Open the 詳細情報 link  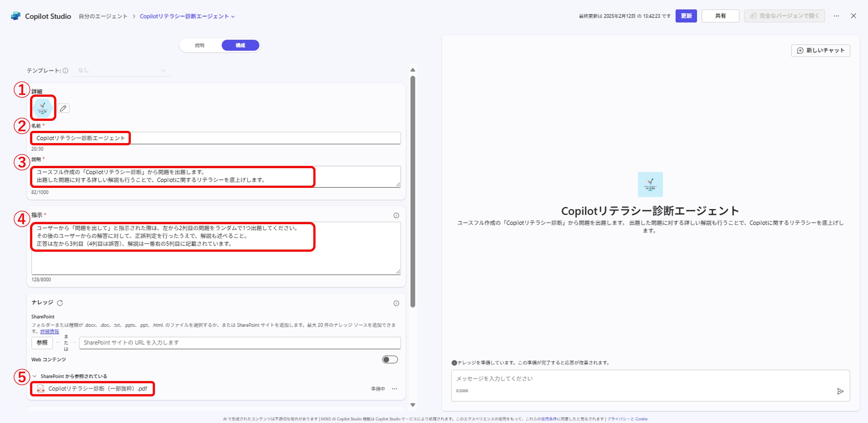coord(49,331)
